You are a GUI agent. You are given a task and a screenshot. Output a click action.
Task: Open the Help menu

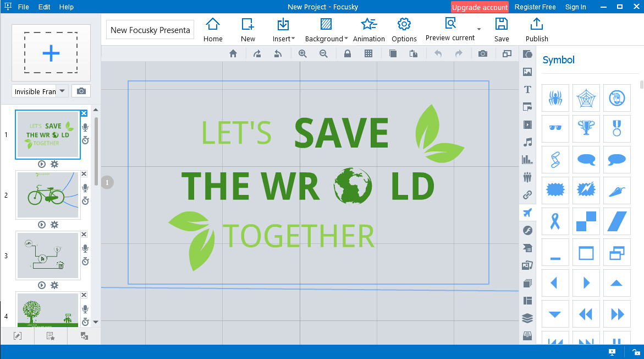pos(66,7)
